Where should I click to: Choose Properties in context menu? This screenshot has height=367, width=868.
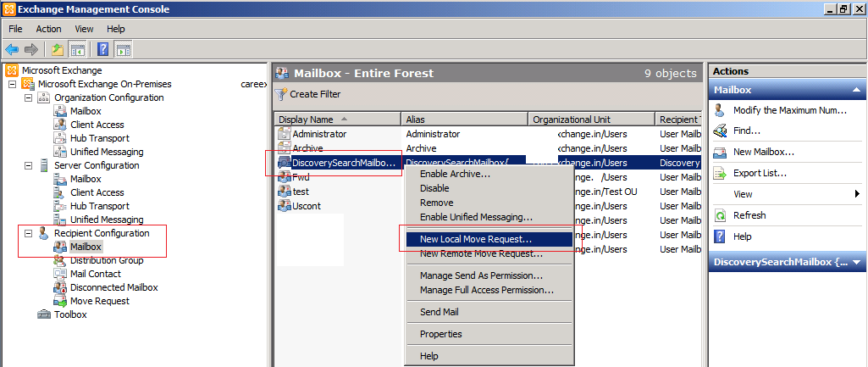point(489,334)
